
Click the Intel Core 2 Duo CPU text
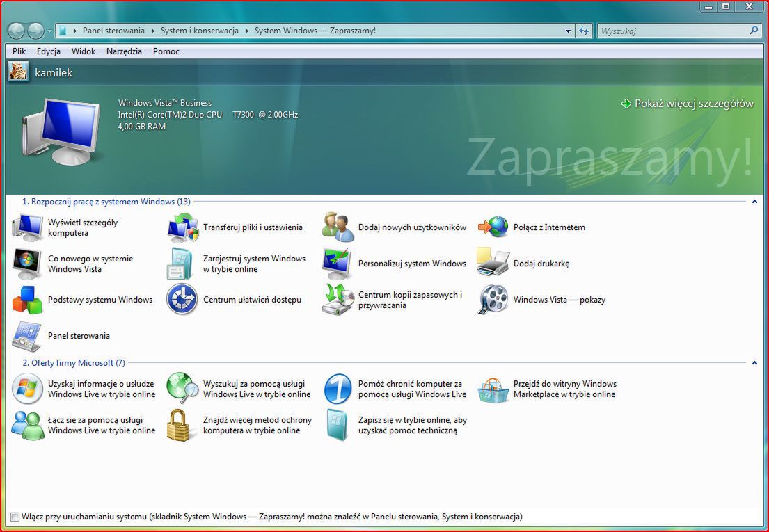coord(208,115)
